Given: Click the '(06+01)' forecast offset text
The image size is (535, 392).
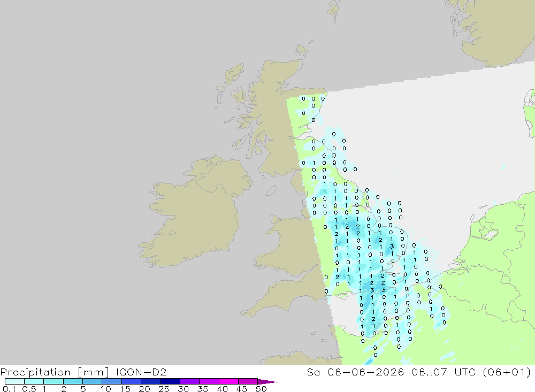Looking at the screenshot, I should 507,372.
